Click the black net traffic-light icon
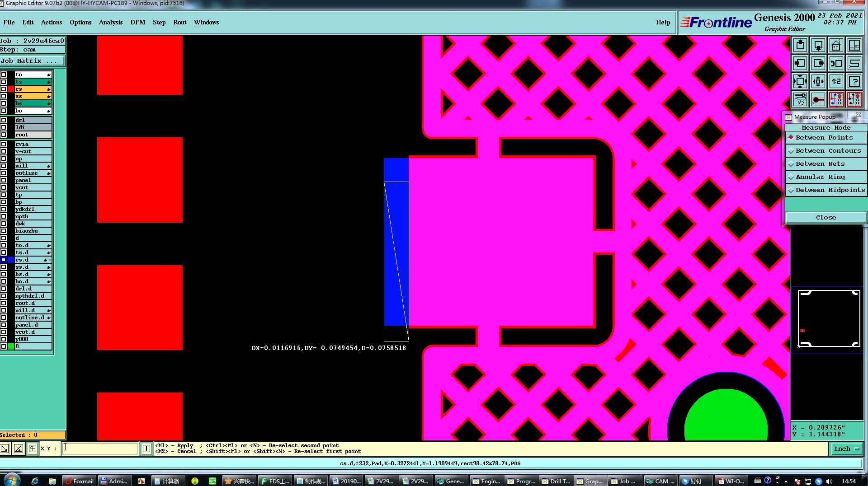The height and width of the screenshot is (486, 868). tap(854, 99)
